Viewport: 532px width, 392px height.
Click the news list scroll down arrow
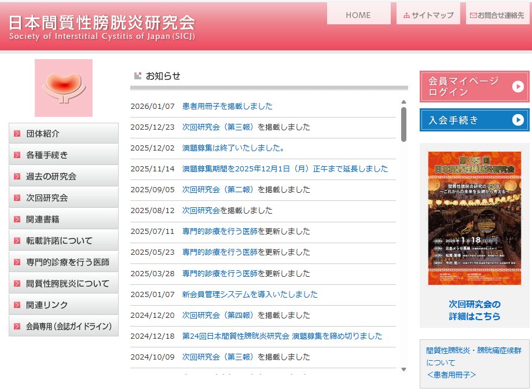(x=403, y=369)
